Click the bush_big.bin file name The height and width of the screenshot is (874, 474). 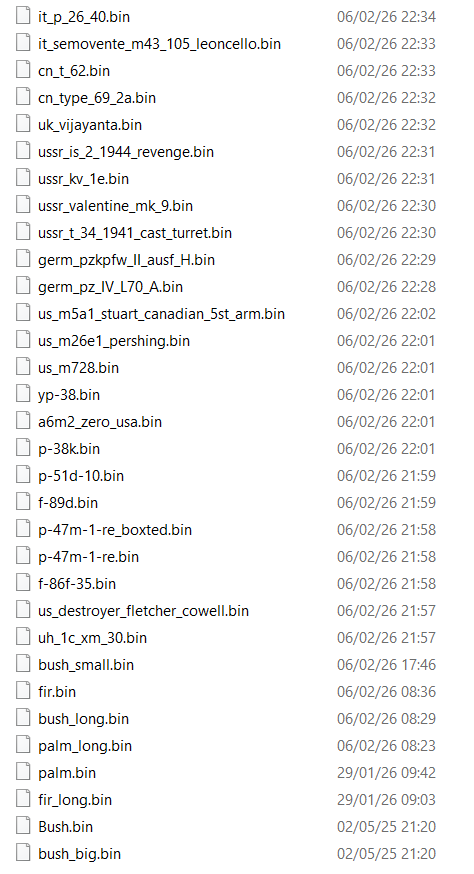[79, 854]
